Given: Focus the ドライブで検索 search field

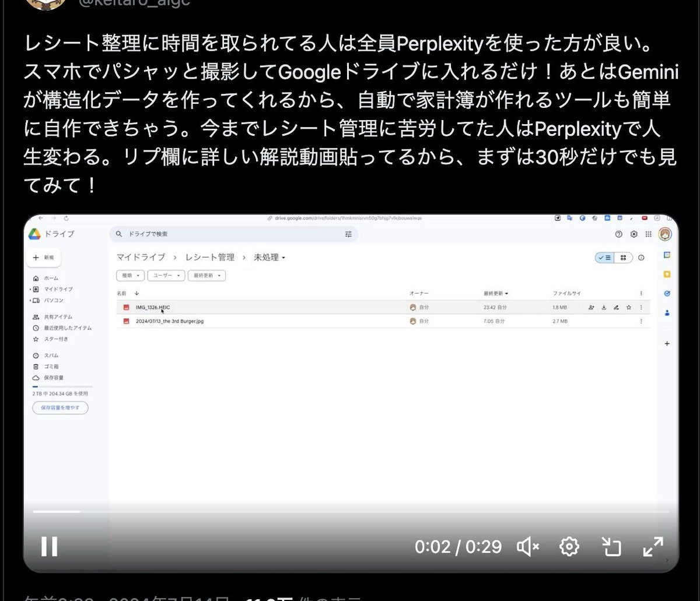Looking at the screenshot, I should pyautogui.click(x=233, y=234).
